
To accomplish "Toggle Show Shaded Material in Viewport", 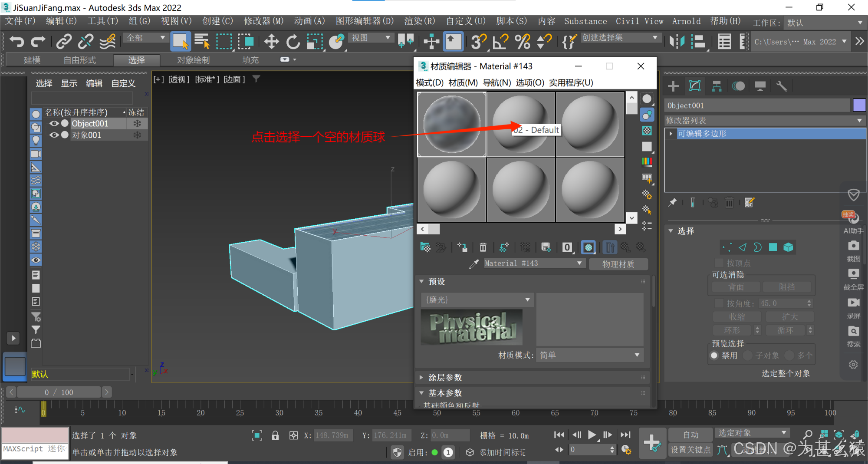I will (x=589, y=247).
